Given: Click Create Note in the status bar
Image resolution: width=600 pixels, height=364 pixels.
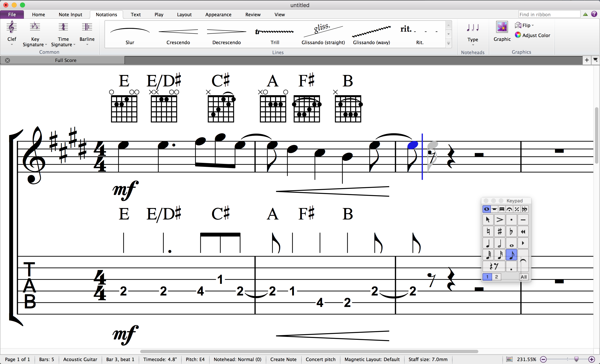Looking at the screenshot, I should click(283, 359).
